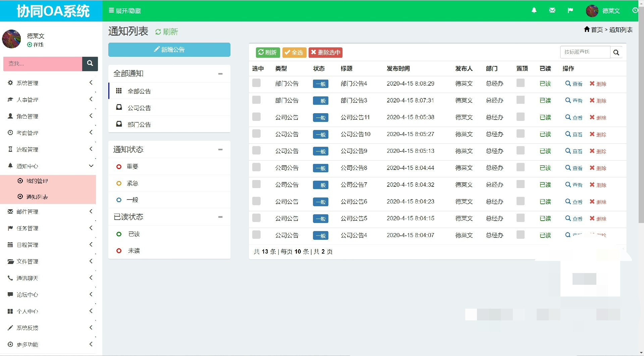Click the 按标题查找 search input field

[585, 52]
